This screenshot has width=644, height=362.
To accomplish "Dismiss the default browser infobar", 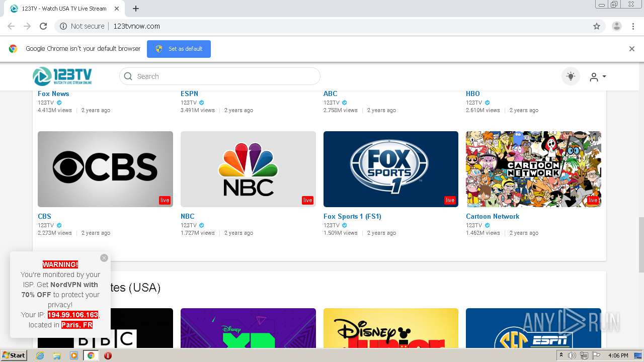I will pos(632,49).
